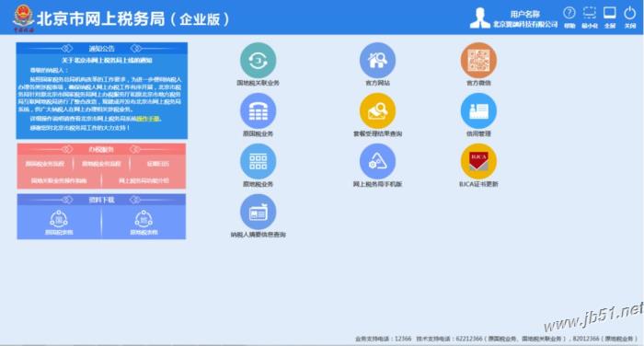Open 国地税关联业务 round icon
The image size is (644, 346).
pos(258,61)
